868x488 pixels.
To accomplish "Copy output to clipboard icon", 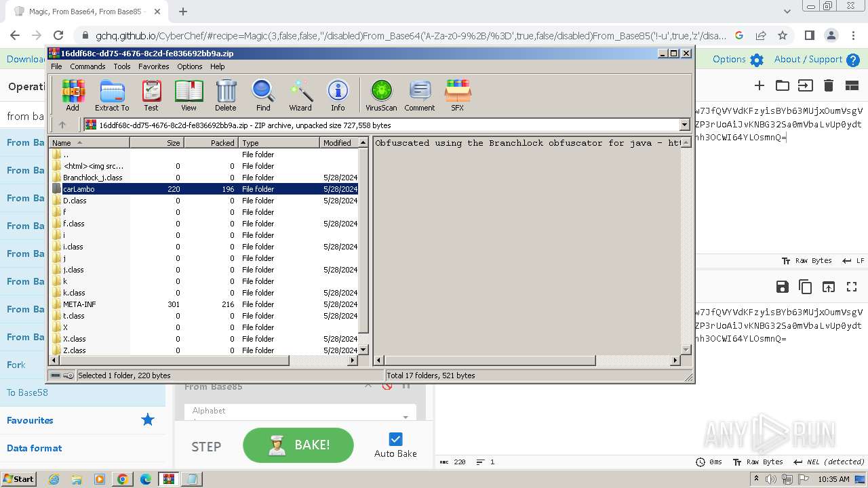I will tap(806, 287).
